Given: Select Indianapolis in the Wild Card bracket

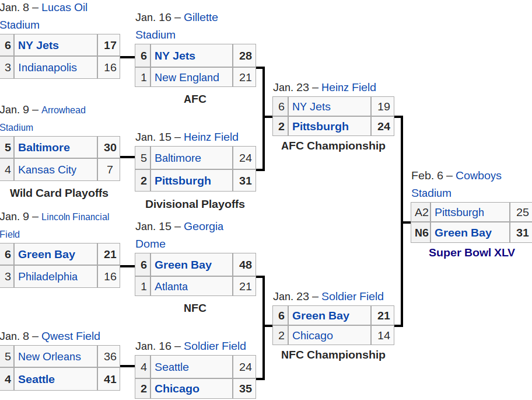Looking at the screenshot, I should point(47,68).
